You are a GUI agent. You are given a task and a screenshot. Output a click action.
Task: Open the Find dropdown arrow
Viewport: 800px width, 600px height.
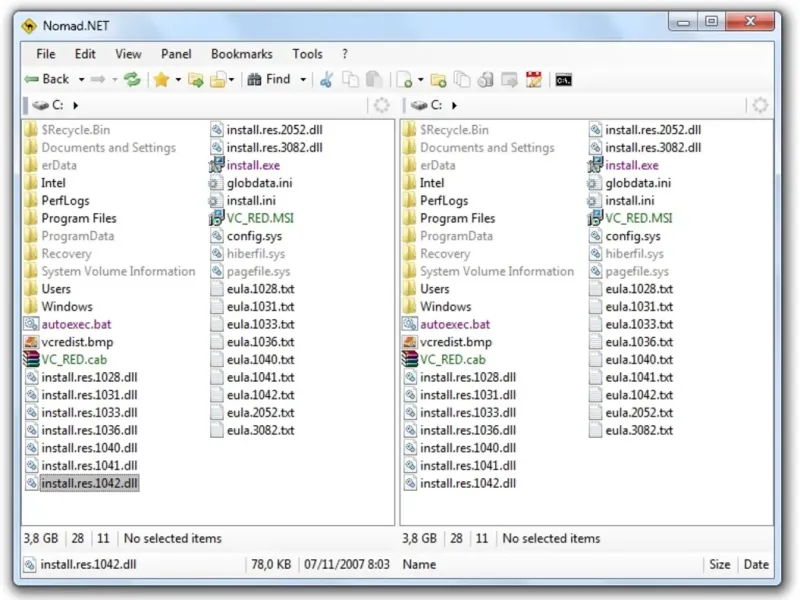pos(303,80)
